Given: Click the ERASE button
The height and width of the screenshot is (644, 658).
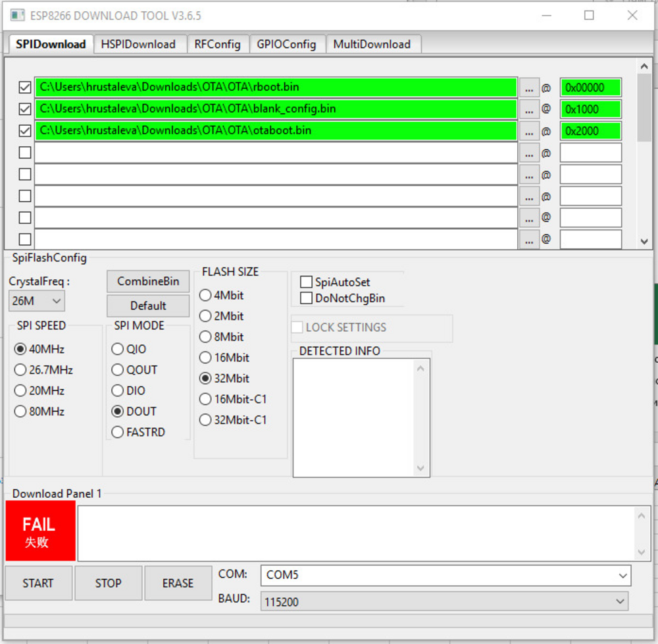Looking at the screenshot, I should [x=178, y=583].
